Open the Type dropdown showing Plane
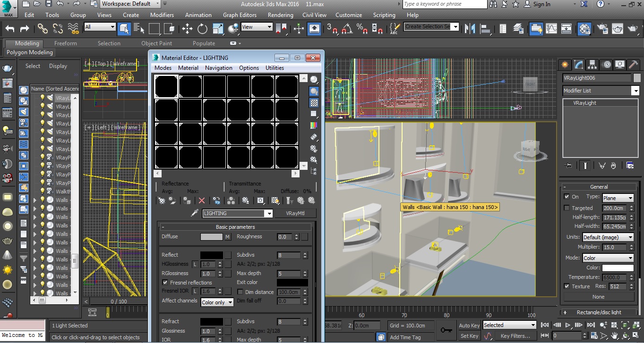 pos(617,197)
